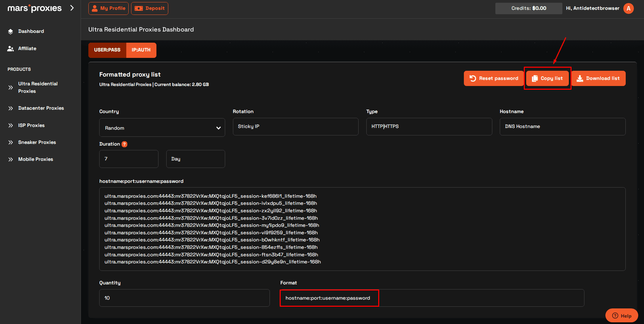Switch to IP:AUTH tab
Viewport: 644px width, 324px height.
(x=141, y=50)
